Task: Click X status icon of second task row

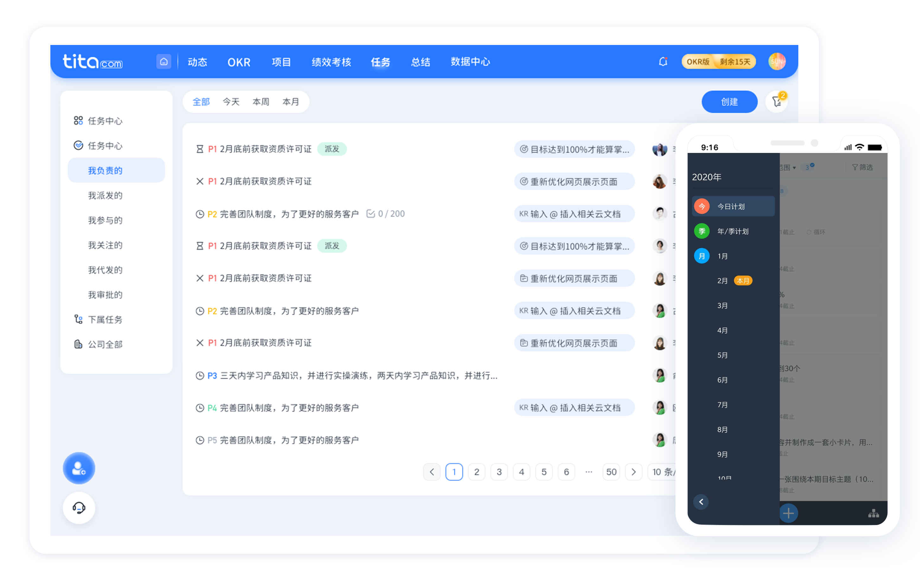Action: click(x=200, y=181)
